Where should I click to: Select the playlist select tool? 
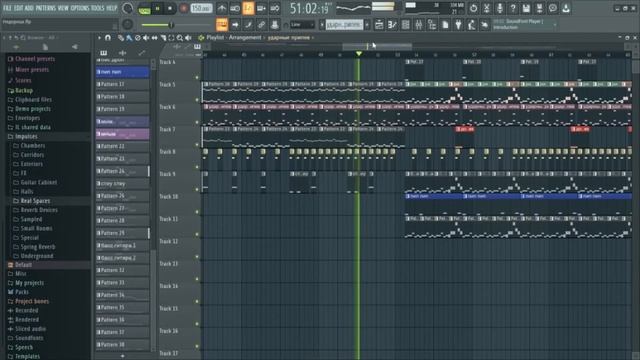coord(171,38)
